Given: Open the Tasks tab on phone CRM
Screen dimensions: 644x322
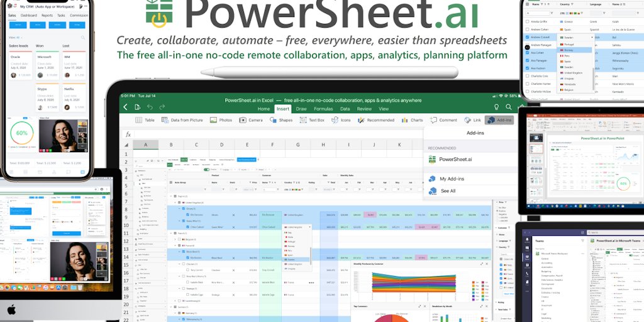Looking at the screenshot, I should pyautogui.click(x=61, y=15).
